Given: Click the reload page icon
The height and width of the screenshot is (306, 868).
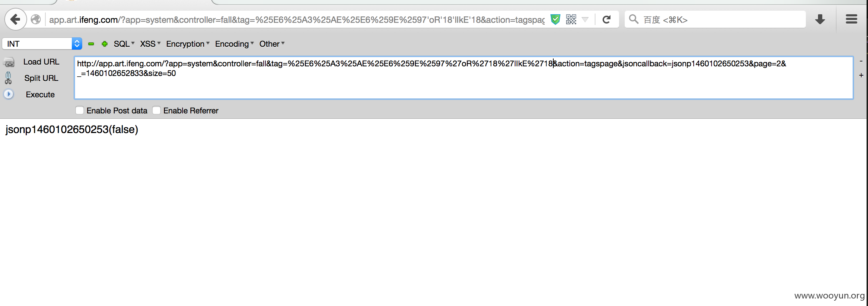Looking at the screenshot, I should click(x=607, y=19).
